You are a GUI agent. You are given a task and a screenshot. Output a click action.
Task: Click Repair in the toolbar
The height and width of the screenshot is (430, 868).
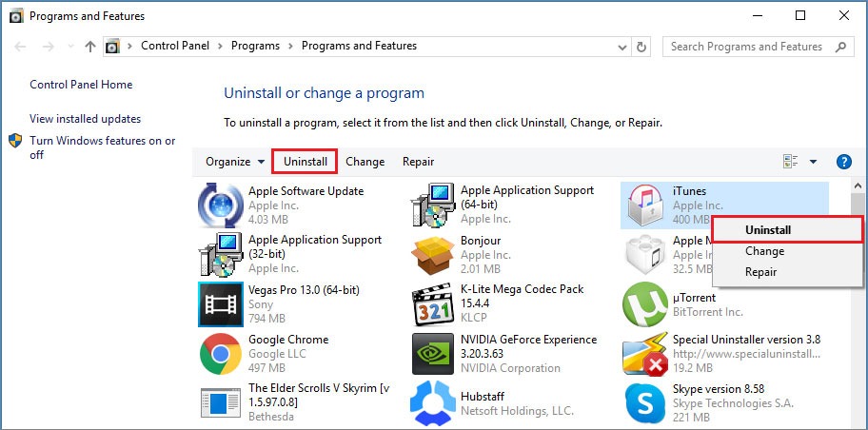point(418,162)
